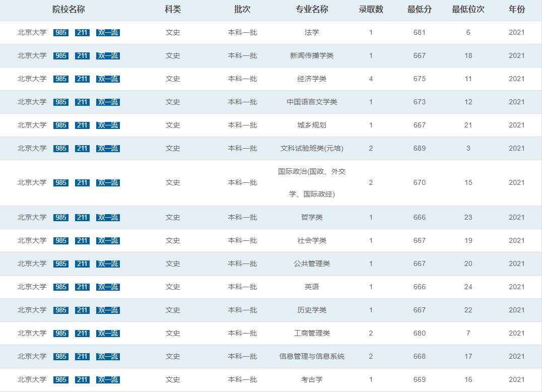Image resolution: width=542 pixels, height=392 pixels.
Task: Click the 211 badge in the 法学 row
Action: [82, 32]
